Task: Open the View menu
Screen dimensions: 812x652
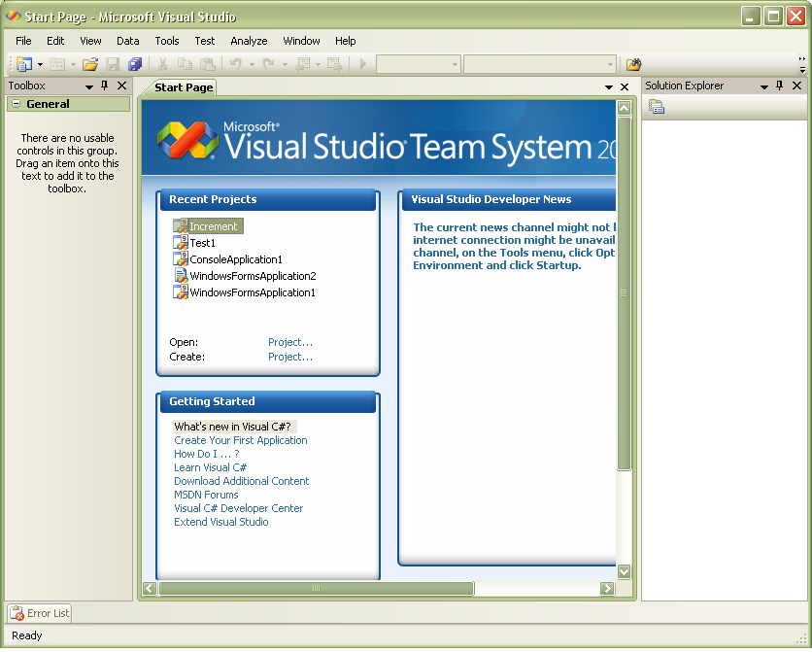Action: [90, 41]
